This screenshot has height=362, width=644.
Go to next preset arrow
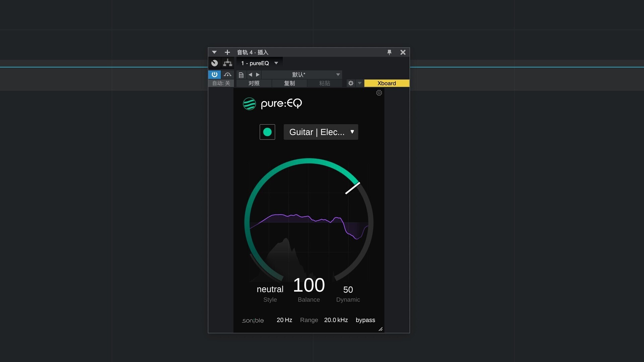(x=258, y=75)
